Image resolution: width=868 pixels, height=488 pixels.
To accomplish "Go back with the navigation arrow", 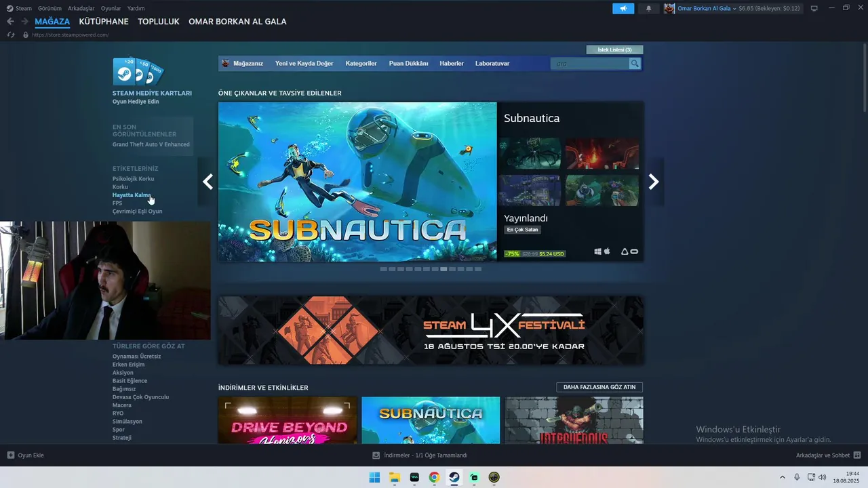I will 10,22.
